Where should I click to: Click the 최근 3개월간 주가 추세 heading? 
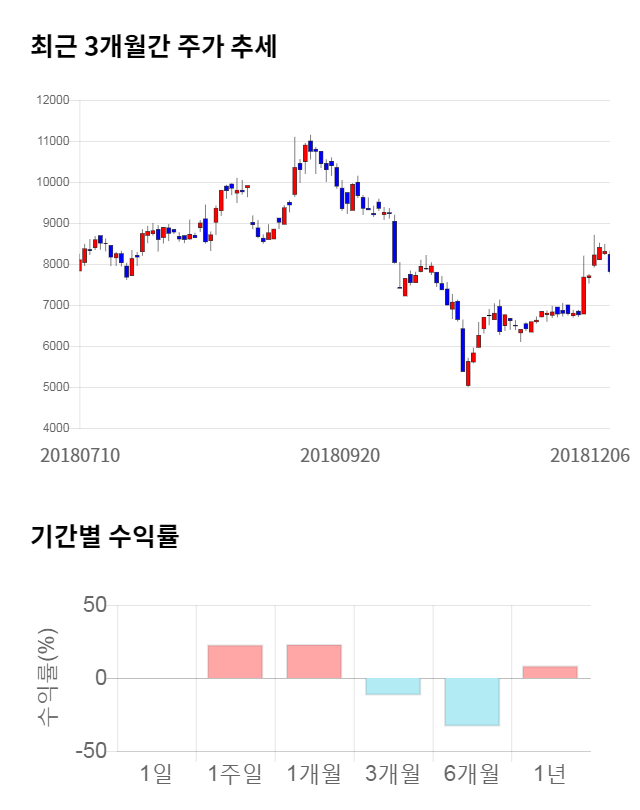[x=154, y=46]
